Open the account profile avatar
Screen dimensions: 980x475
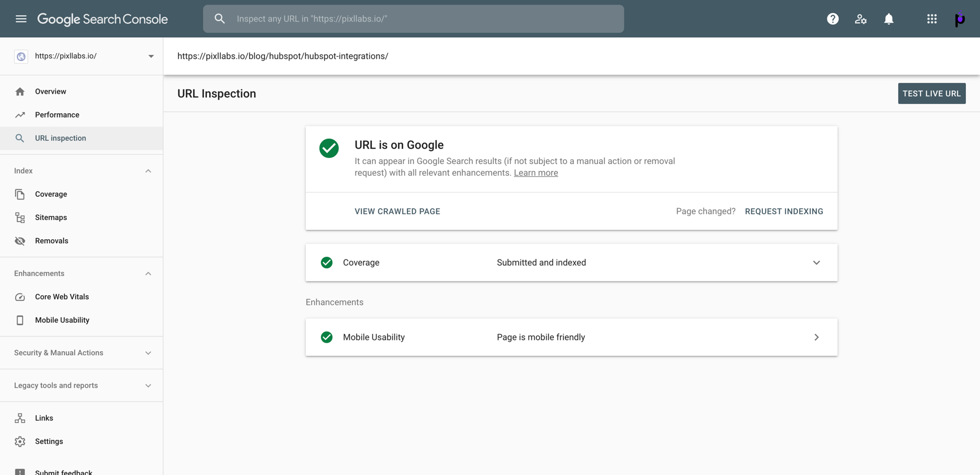pyautogui.click(x=960, y=19)
